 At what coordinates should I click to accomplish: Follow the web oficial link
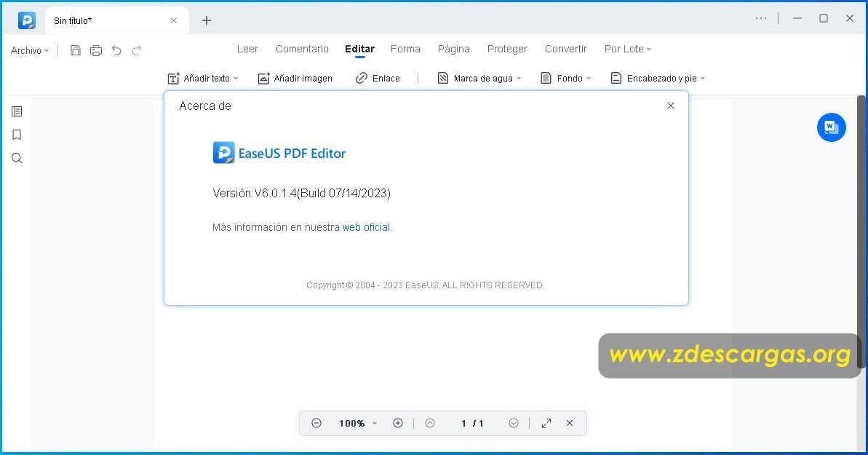(366, 227)
